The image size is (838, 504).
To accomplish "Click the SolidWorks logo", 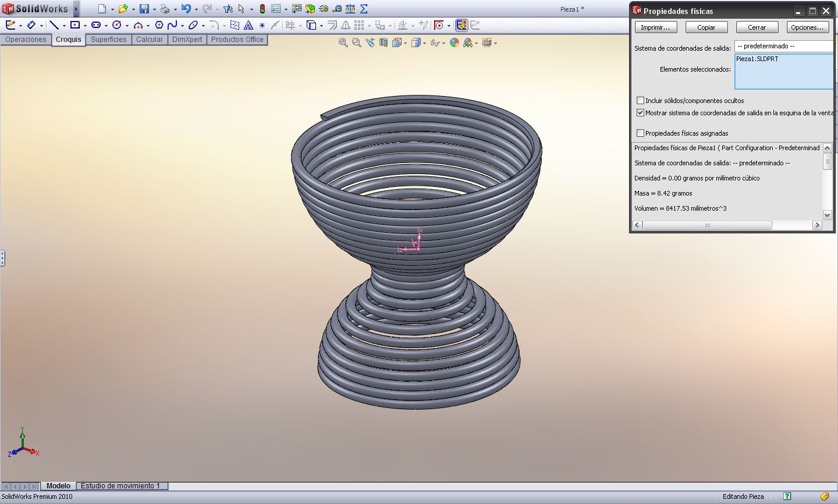I will click(x=35, y=9).
